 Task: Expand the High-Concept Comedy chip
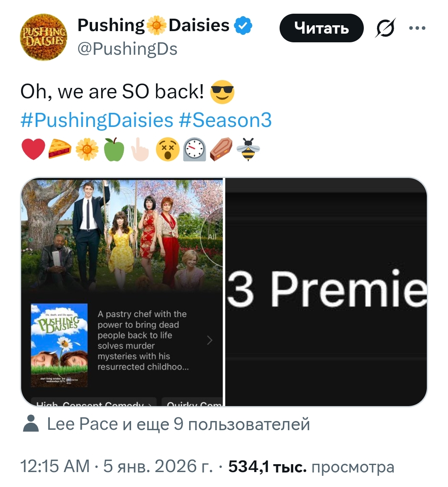pyautogui.click(x=93, y=403)
